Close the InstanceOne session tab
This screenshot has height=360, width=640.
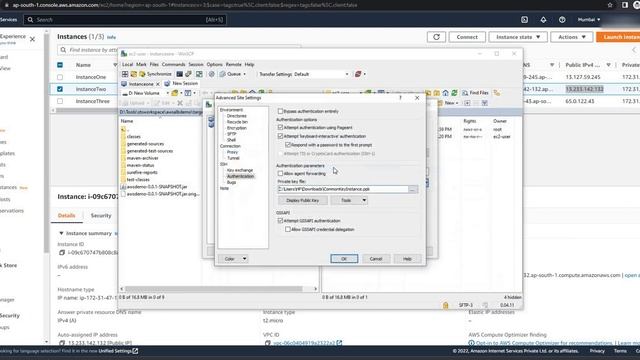coord(158,84)
